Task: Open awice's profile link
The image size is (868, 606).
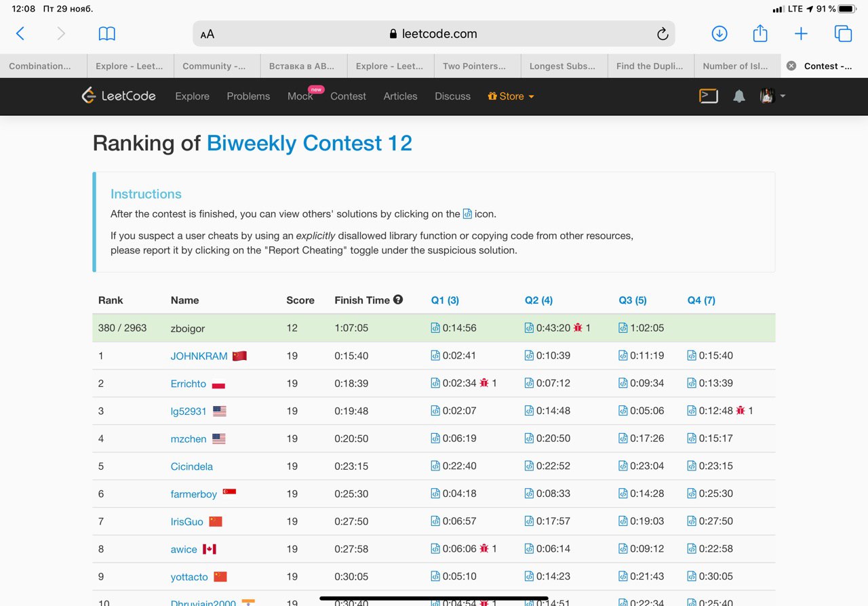Action: (x=184, y=550)
